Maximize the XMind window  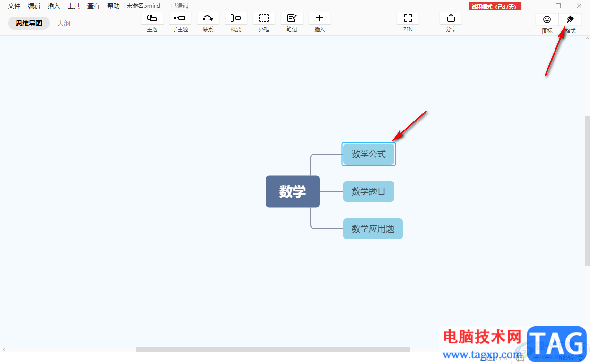(558, 6)
